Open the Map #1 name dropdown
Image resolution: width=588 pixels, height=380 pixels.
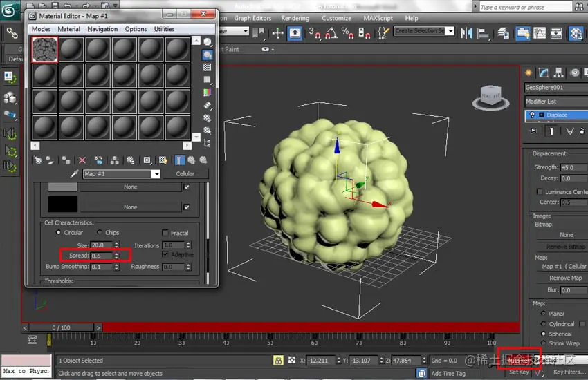pos(156,174)
